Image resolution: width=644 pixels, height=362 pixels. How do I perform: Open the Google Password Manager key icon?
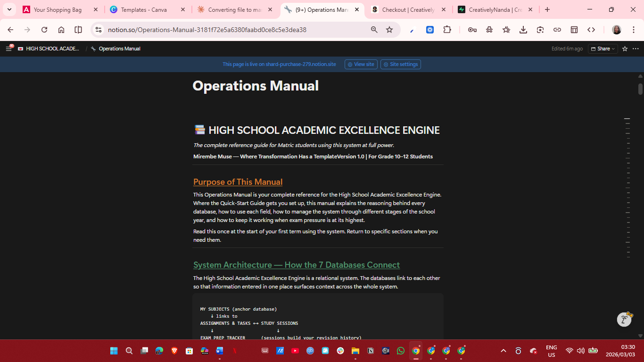[472, 29]
